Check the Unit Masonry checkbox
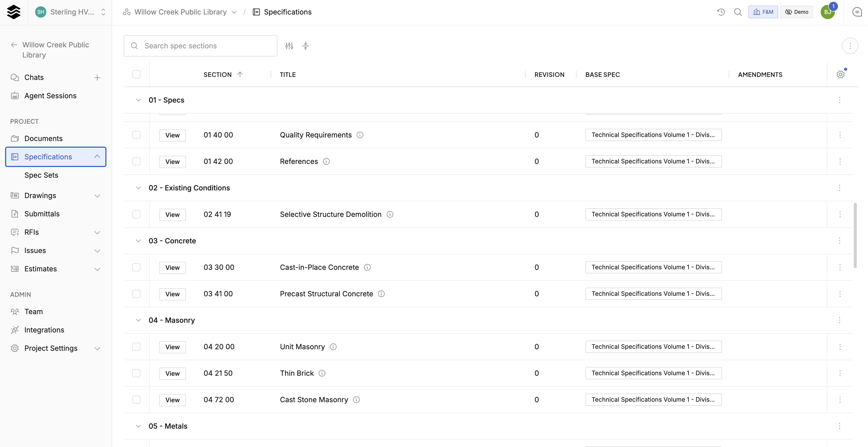Image resolution: width=868 pixels, height=447 pixels. [136, 347]
